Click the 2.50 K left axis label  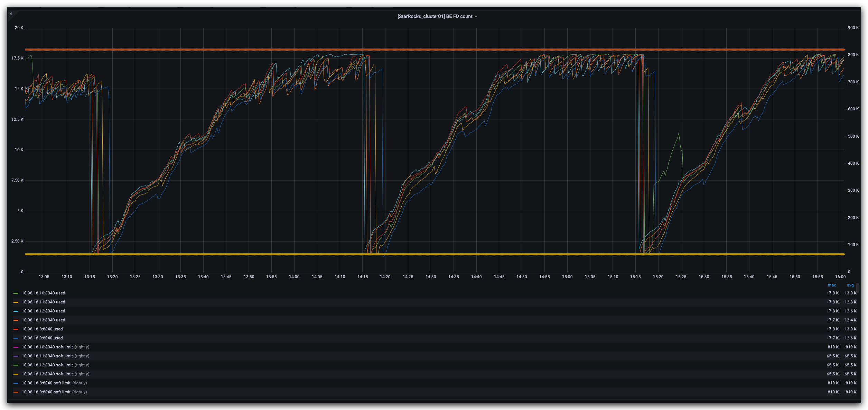(17, 241)
